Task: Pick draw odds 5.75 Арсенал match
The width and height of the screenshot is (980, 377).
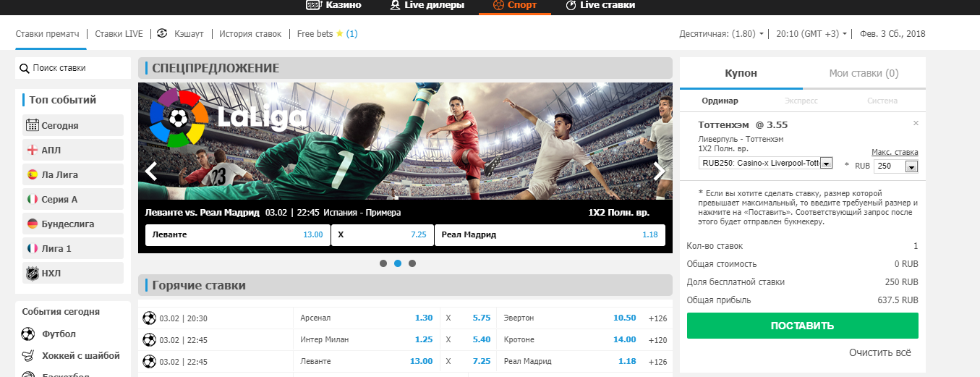Action: (x=482, y=318)
